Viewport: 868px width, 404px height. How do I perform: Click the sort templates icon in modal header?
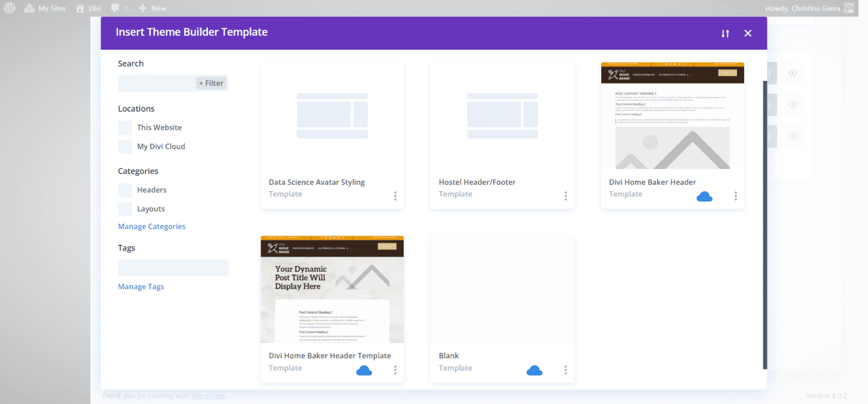tap(725, 33)
